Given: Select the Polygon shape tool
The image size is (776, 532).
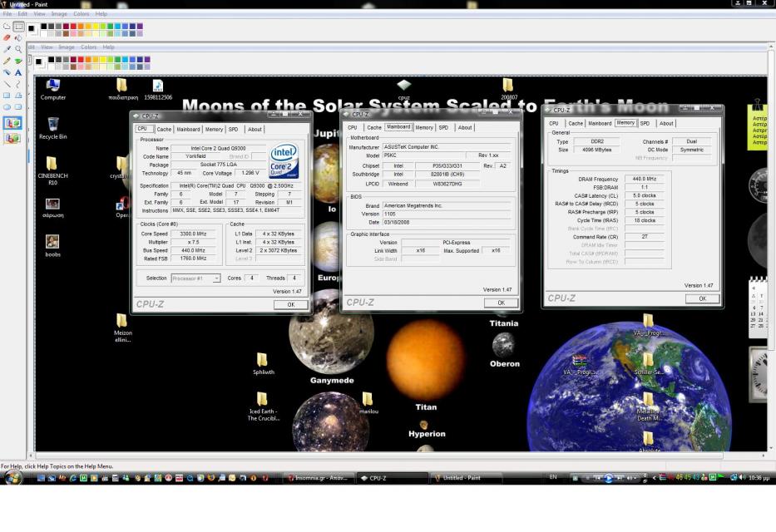Looking at the screenshot, I should 18,96.
